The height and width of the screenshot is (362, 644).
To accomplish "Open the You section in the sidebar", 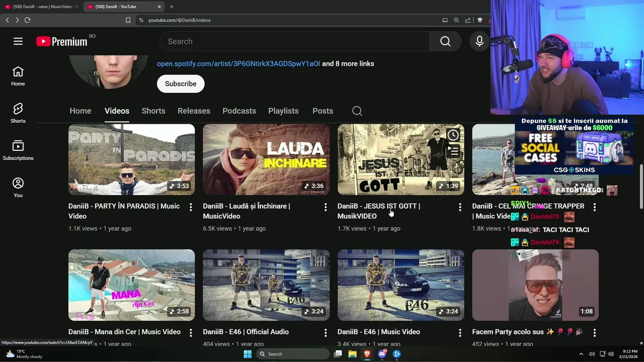I will (18, 188).
